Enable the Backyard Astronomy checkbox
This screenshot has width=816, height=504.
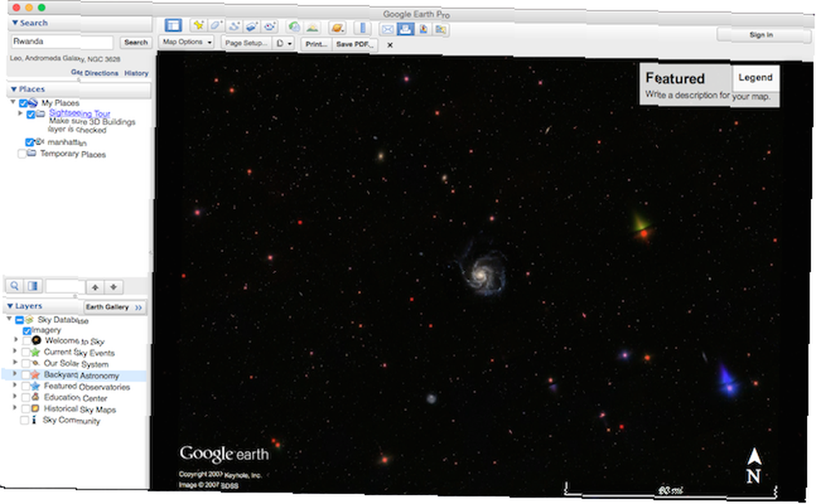coord(25,374)
